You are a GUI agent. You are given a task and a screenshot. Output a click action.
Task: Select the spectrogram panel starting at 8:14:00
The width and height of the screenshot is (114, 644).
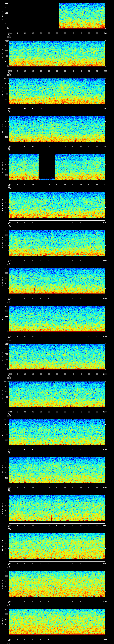click(x=57, y=394)
